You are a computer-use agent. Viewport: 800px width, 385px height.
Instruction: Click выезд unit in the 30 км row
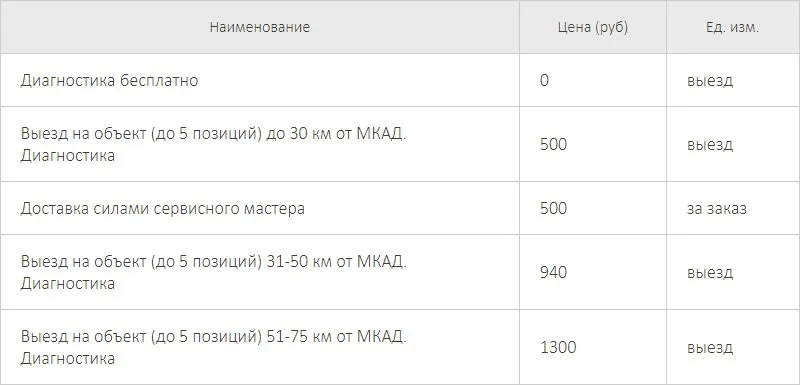710,144
